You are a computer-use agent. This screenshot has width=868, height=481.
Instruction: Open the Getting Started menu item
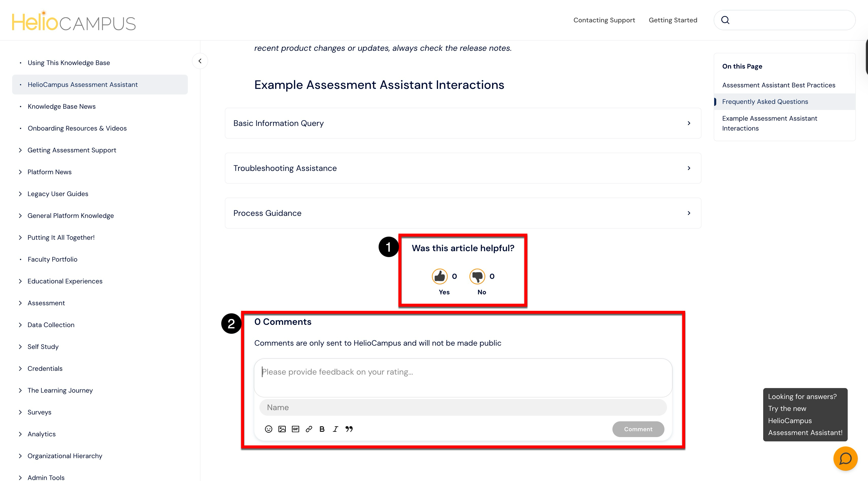coord(673,20)
